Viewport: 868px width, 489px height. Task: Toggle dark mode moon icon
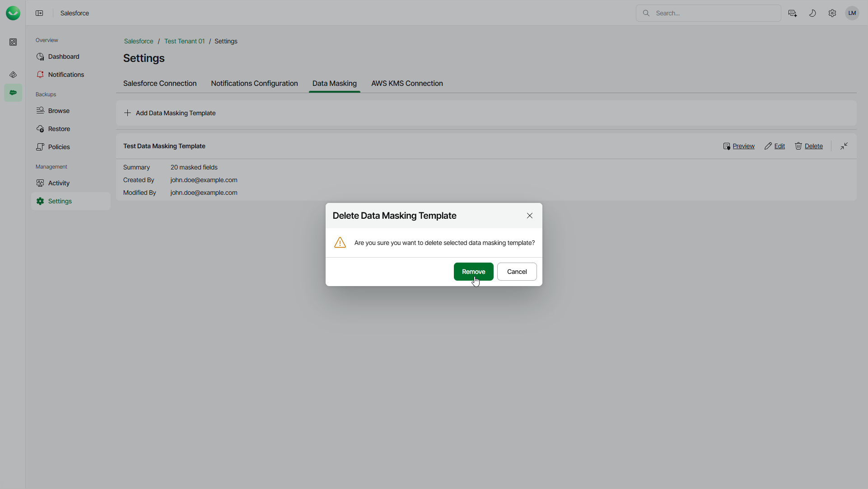812,13
